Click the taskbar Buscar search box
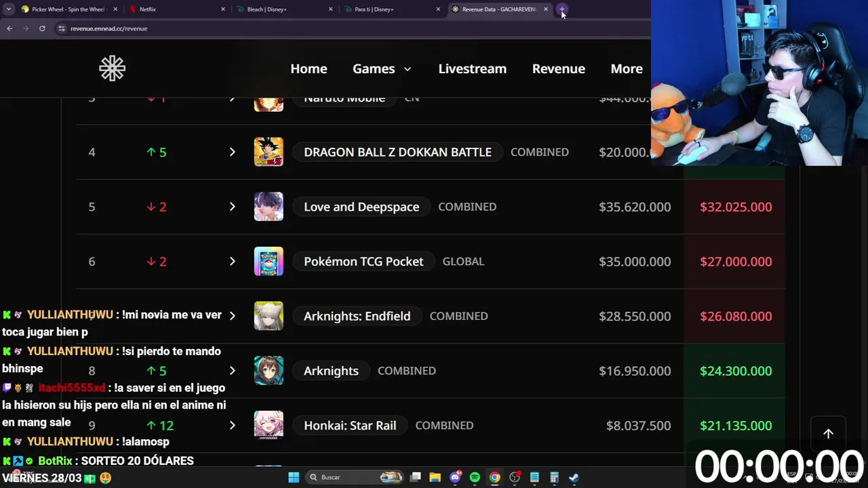868x488 pixels. tap(354, 477)
